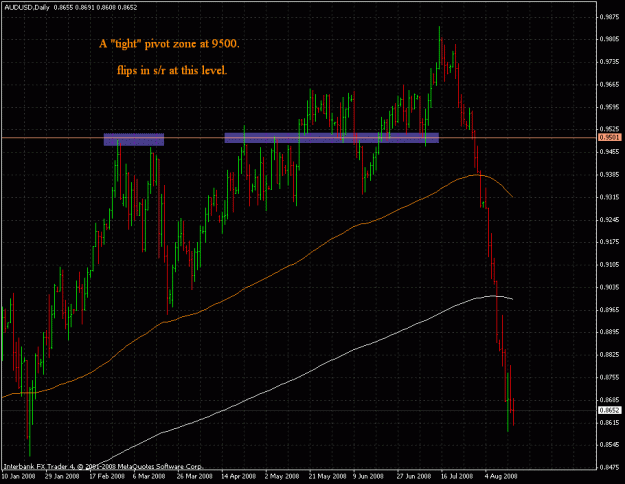Click the 0.8895 price axis label
The image size is (625, 484).
point(610,332)
